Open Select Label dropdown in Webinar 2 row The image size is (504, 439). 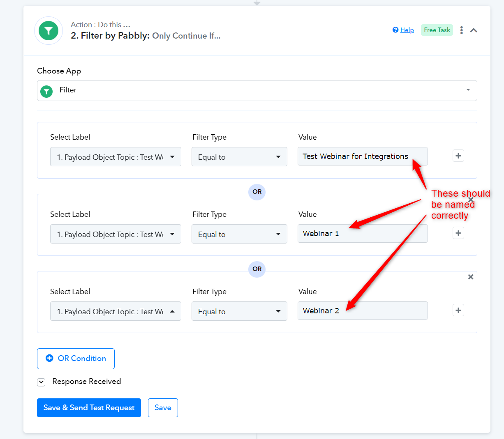[116, 311]
